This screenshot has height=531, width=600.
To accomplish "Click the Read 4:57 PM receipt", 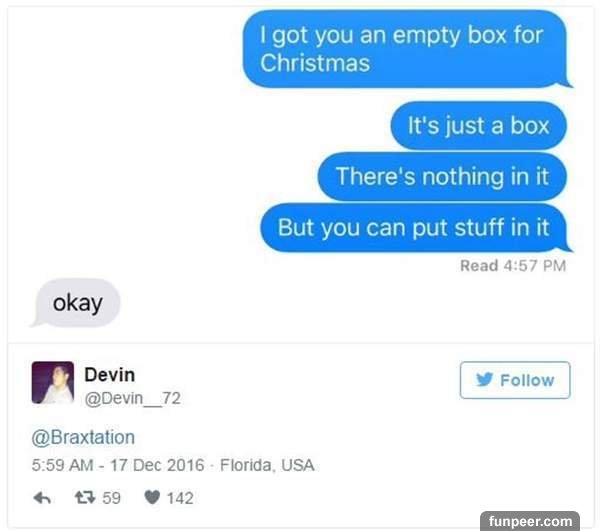I will 513,266.
